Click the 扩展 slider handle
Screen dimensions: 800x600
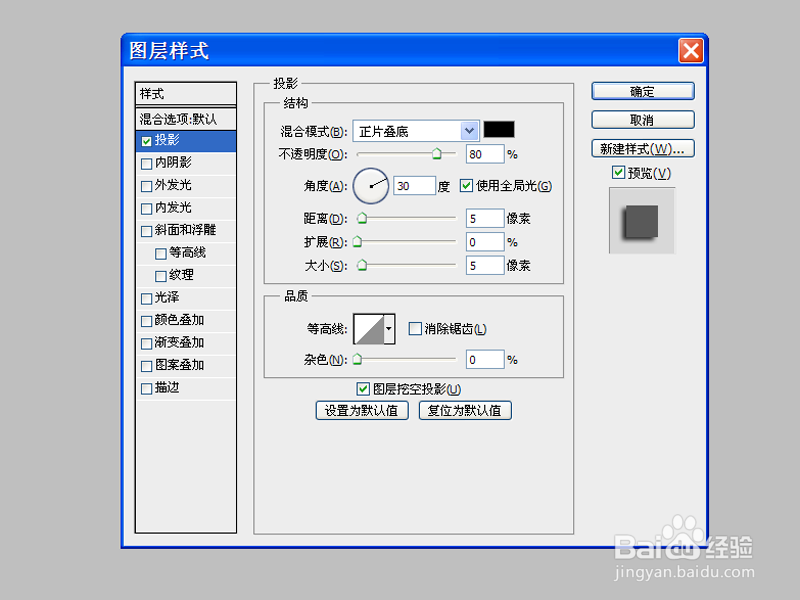click(x=358, y=242)
